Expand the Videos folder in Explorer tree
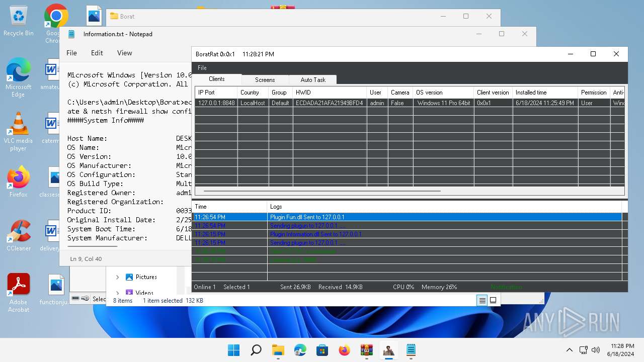The image size is (644, 362). point(117,292)
